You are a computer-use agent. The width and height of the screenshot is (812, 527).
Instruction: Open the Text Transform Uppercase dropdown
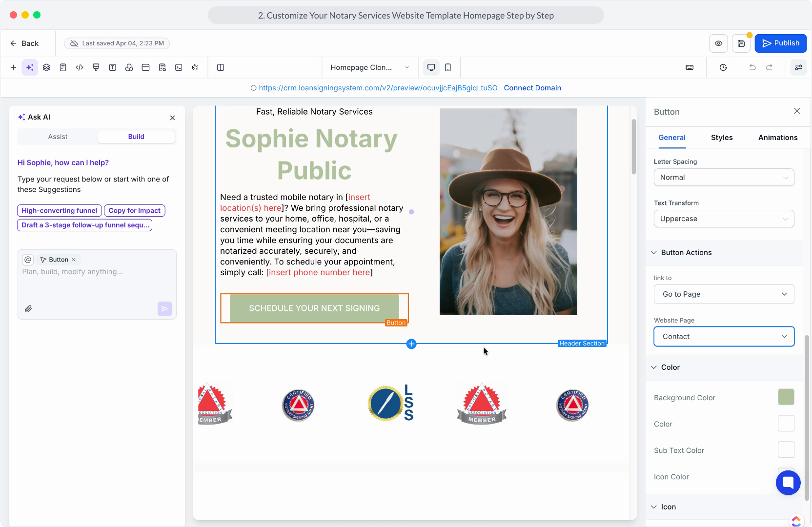(x=724, y=219)
